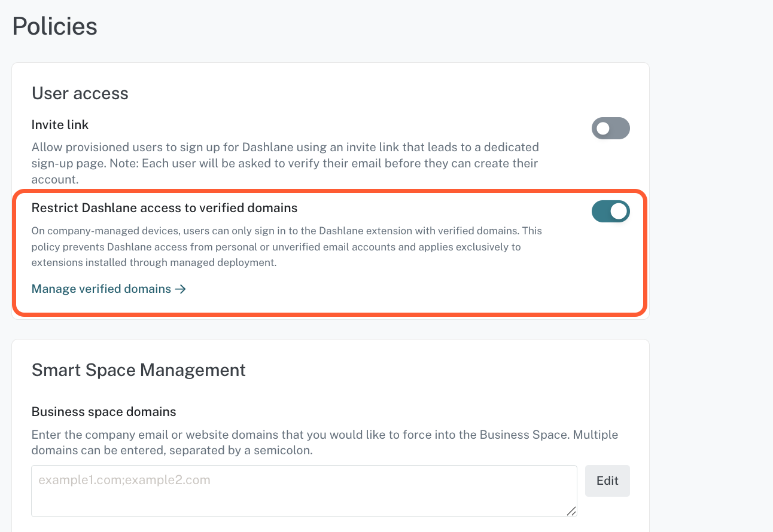Open the Manage verified domains link

pyautogui.click(x=109, y=289)
